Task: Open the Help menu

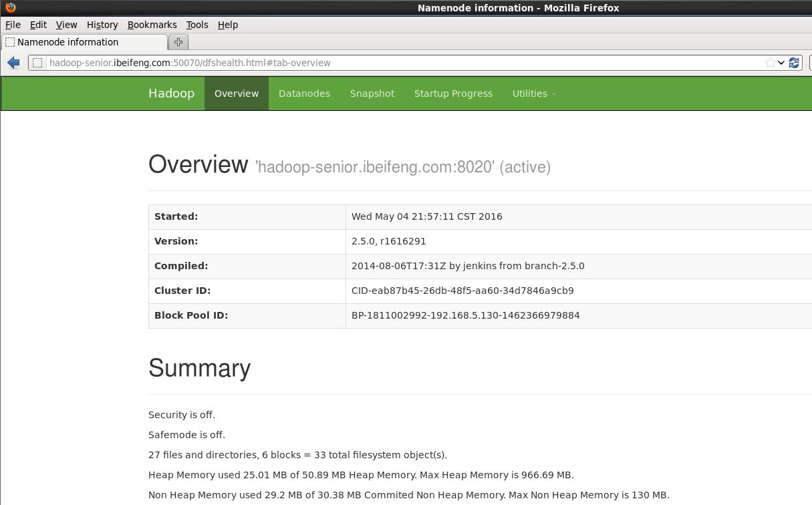Action: [228, 25]
